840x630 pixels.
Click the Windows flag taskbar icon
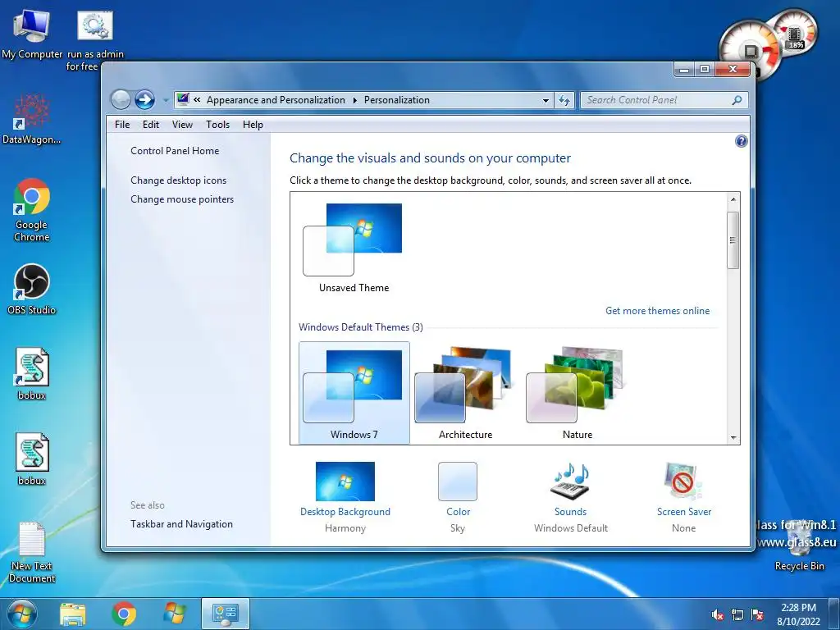click(x=175, y=614)
